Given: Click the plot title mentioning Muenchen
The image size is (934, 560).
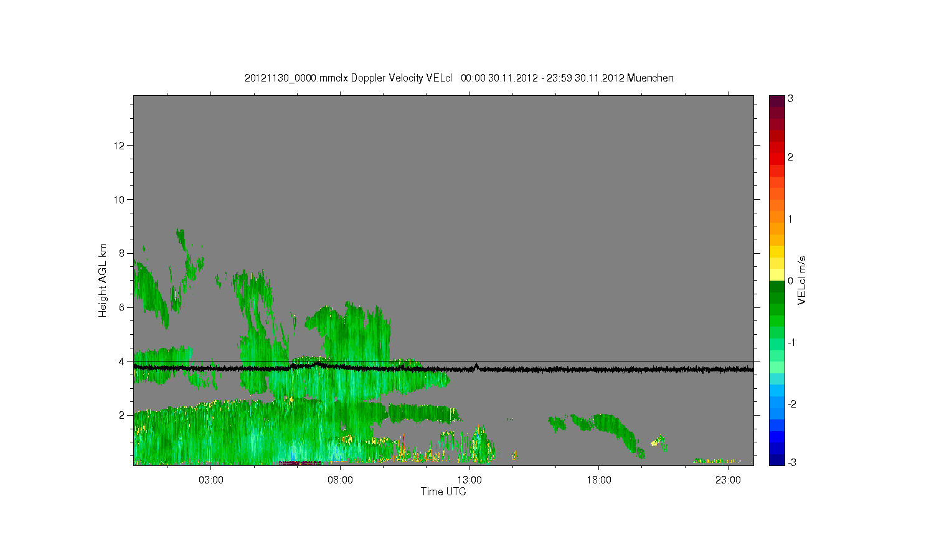Looking at the screenshot, I should [x=459, y=78].
